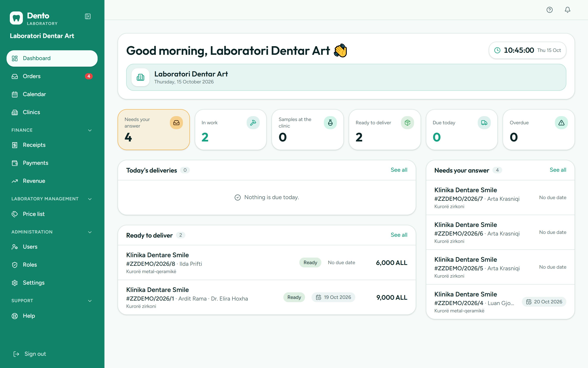Navigate to Clinics

(52, 112)
